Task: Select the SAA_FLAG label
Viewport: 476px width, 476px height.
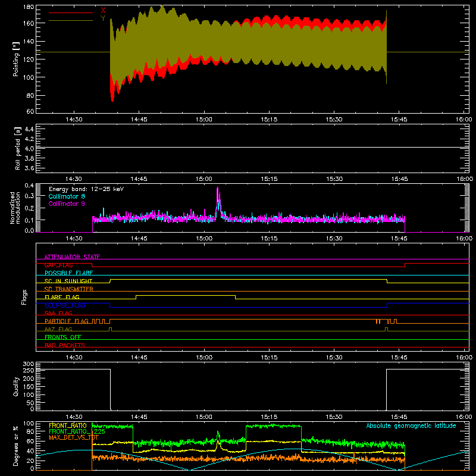Action: 58,313
